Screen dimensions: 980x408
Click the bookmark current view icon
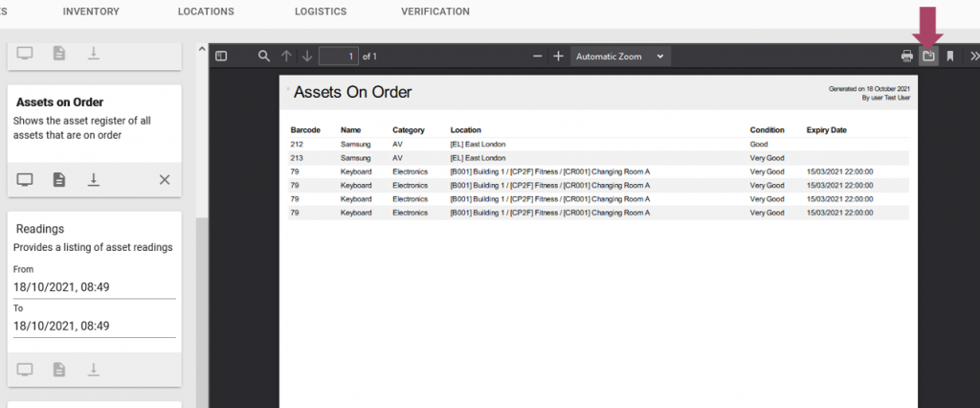[x=950, y=57]
